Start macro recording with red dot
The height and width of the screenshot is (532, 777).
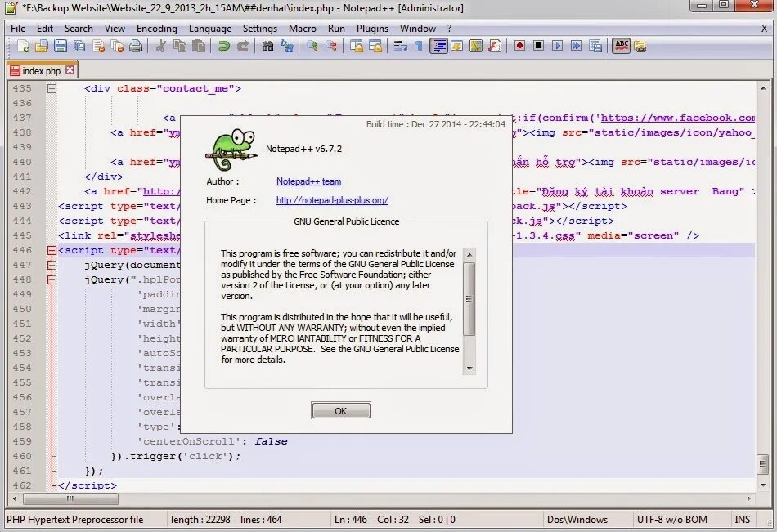click(x=519, y=47)
